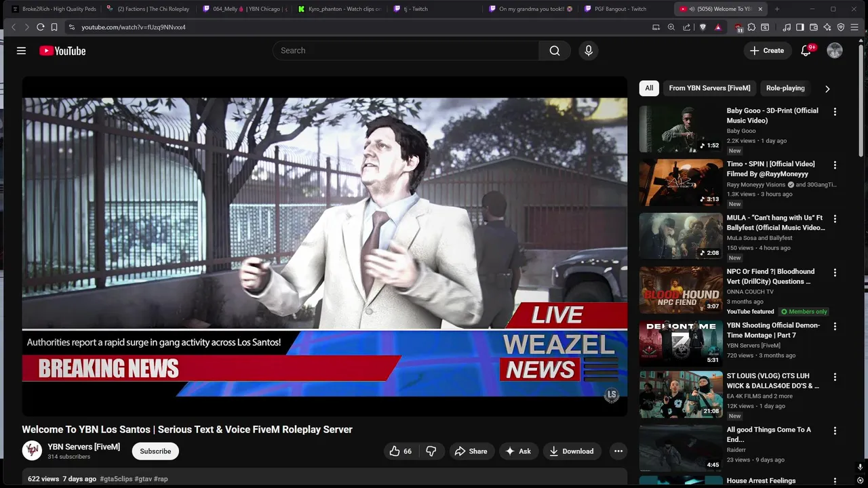The height and width of the screenshot is (488, 868).
Task: Go back in browser history
Action: [13, 27]
